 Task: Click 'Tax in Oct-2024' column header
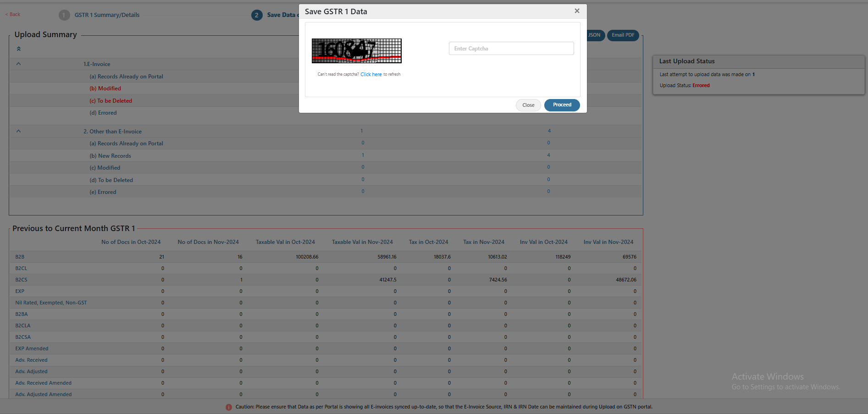tap(428, 242)
